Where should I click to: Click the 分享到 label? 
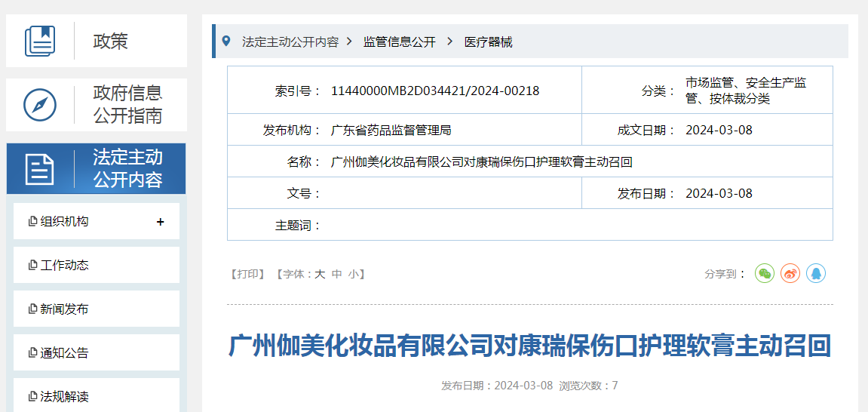point(725,274)
